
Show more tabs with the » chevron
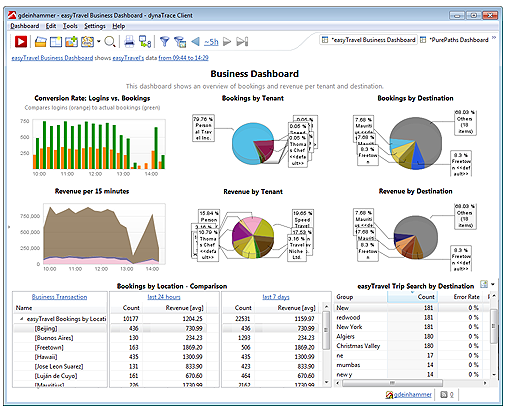tap(494, 38)
